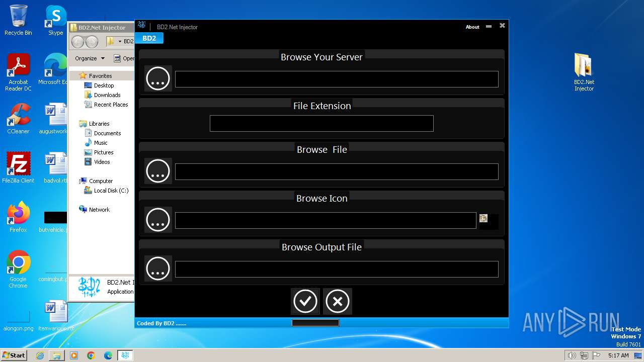644x362 pixels.
Task: Select the status bar progress indicator
Action: click(x=315, y=323)
